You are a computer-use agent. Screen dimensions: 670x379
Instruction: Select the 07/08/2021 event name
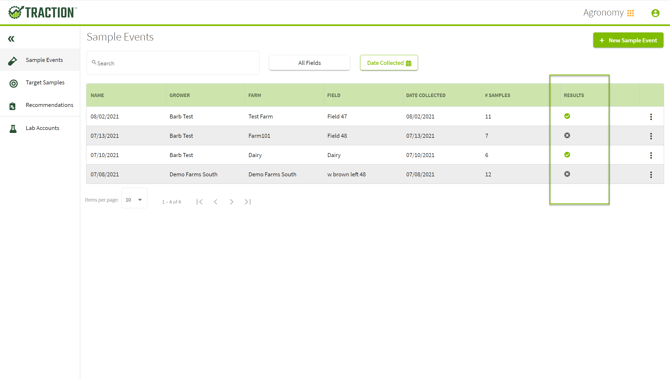[105, 174]
